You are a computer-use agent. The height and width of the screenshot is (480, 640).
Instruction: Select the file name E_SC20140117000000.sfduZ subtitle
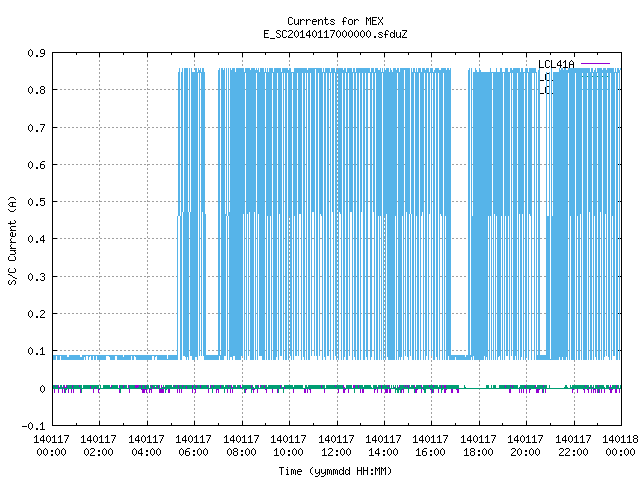coord(335,34)
